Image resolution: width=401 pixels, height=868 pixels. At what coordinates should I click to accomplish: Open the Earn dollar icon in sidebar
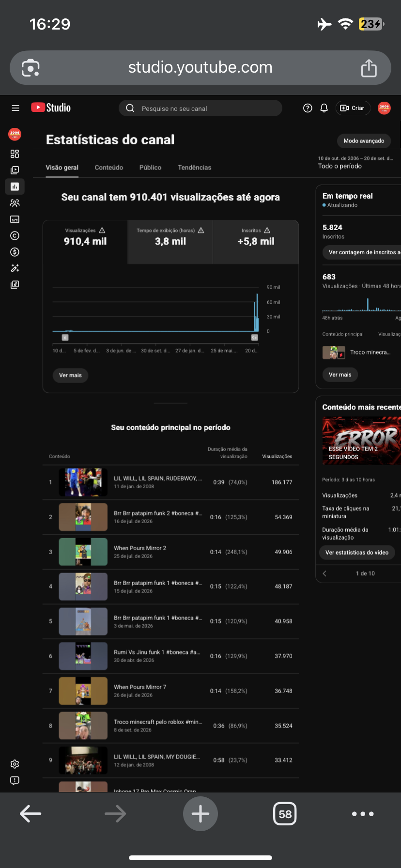click(15, 252)
